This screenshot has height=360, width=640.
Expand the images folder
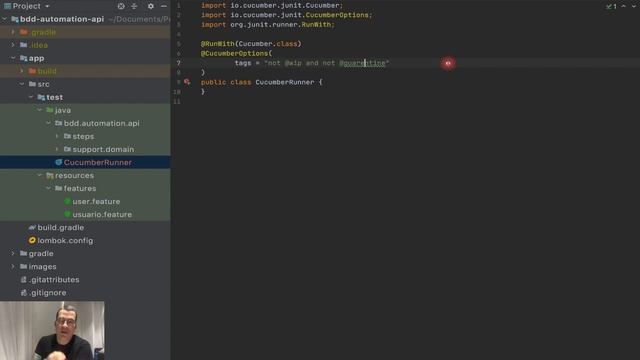point(13,267)
